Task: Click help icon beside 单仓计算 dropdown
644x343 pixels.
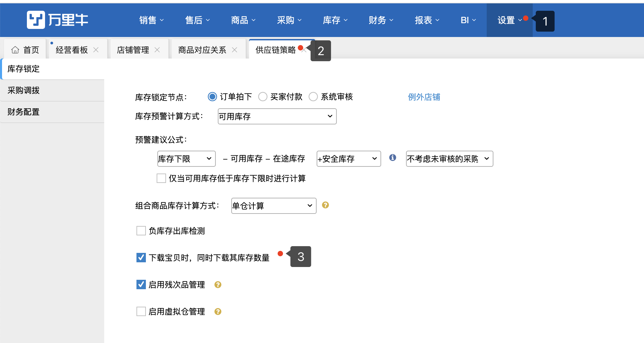Action: tap(325, 205)
